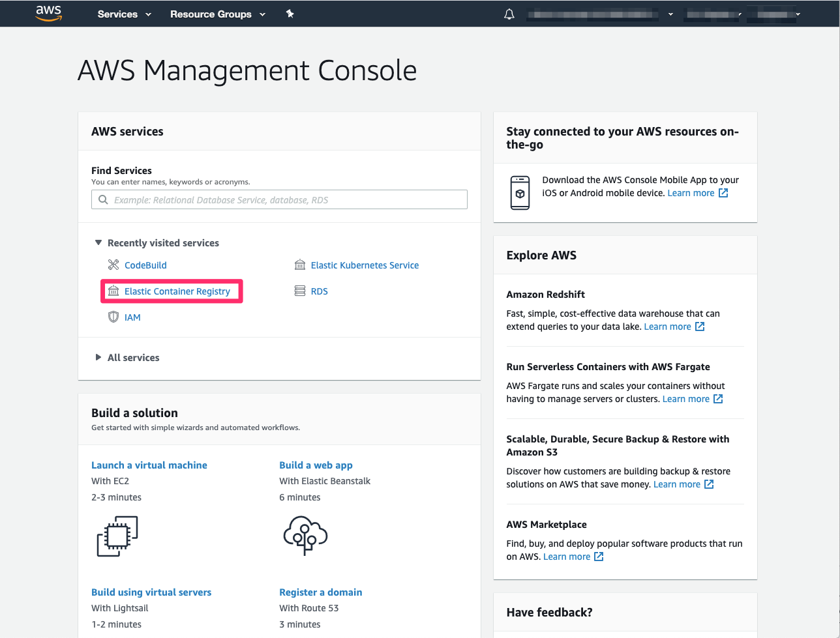Click Learn more for Amazon Redshift

coord(667,326)
